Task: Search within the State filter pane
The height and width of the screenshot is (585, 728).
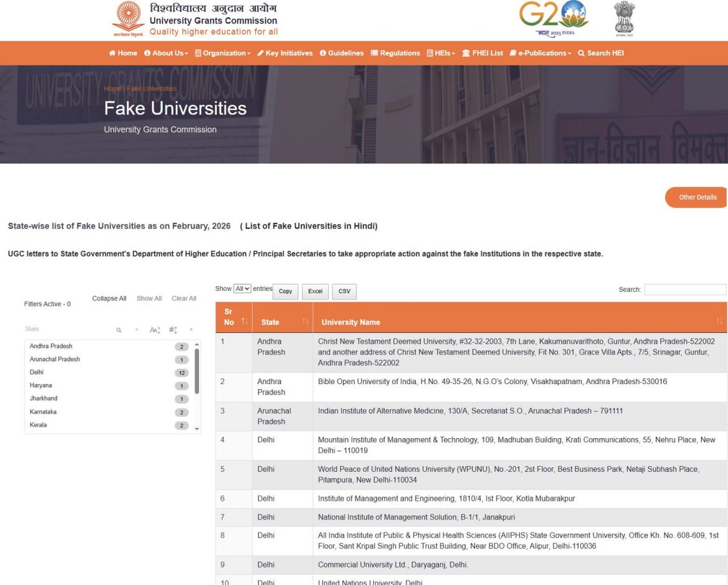Action: coord(119,330)
